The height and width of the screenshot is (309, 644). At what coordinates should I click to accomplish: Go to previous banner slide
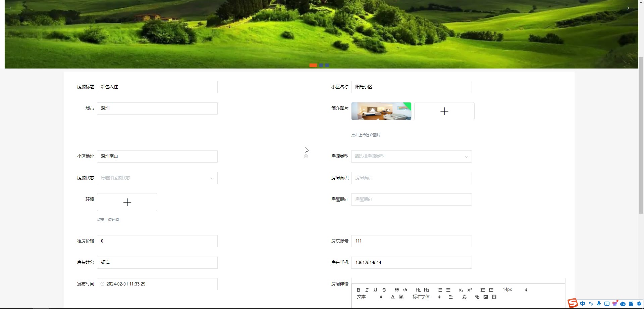point(10,8)
